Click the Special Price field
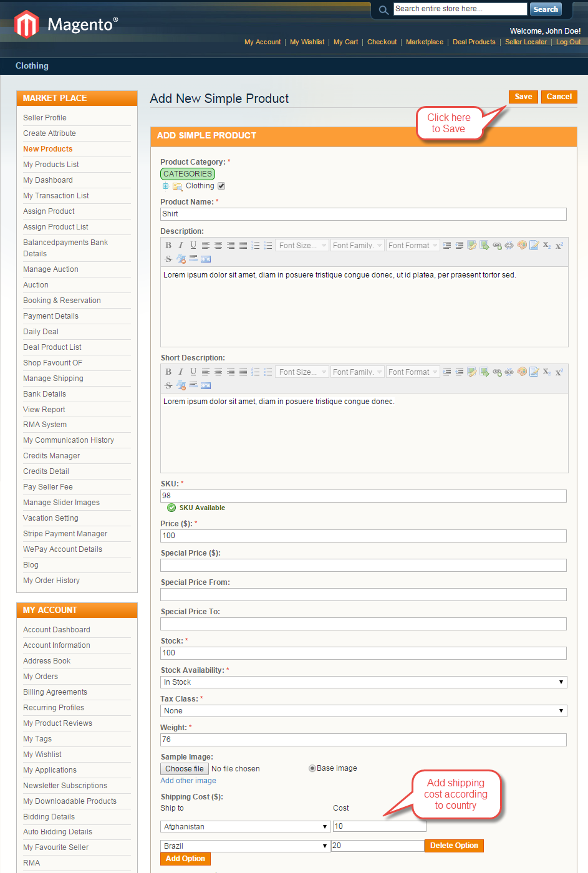The image size is (588, 873). [364, 565]
